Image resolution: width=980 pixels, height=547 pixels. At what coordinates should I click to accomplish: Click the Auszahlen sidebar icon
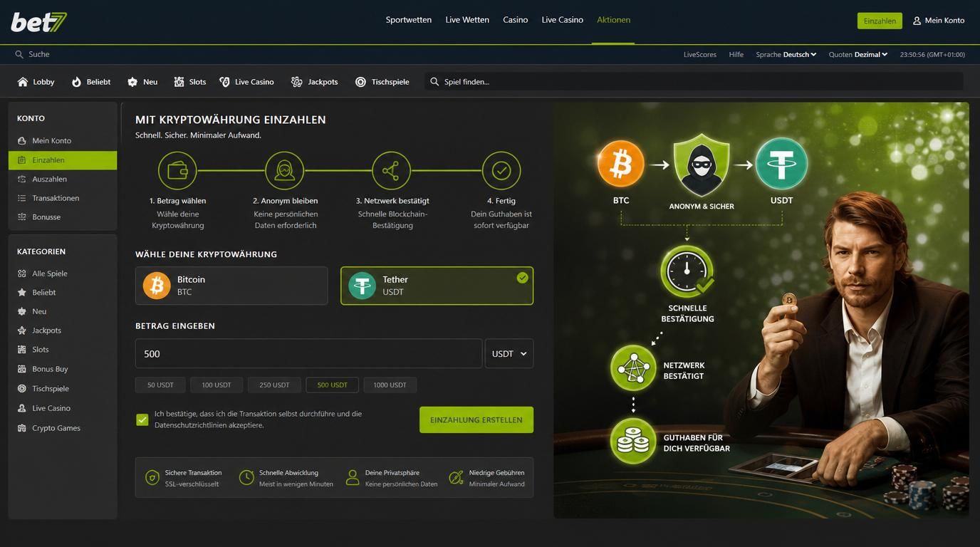[22, 179]
